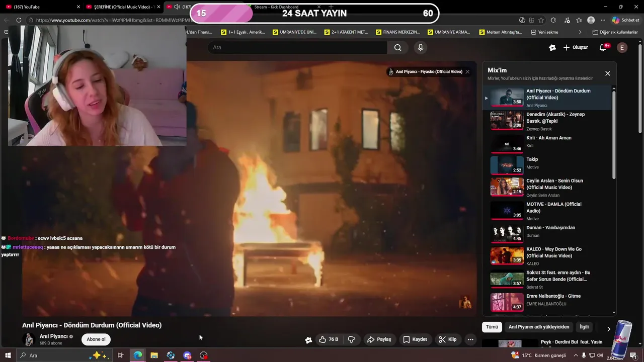Reload the page with the refresh icon

click(x=19, y=20)
